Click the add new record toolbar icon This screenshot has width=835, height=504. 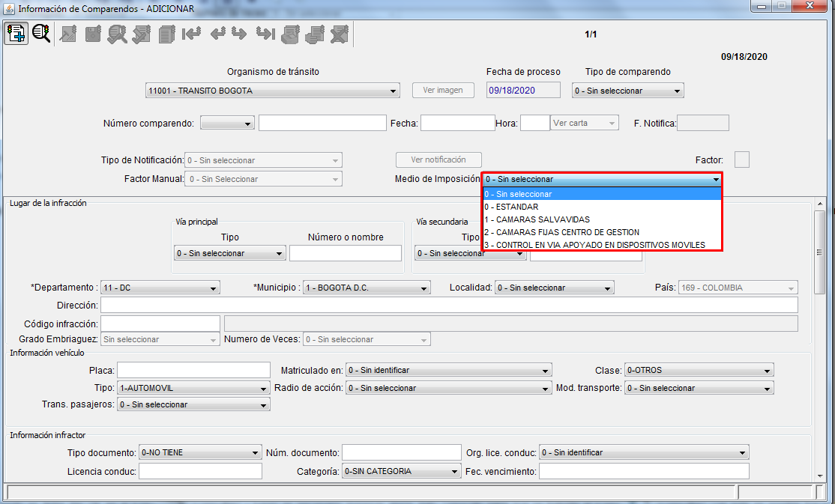16,34
